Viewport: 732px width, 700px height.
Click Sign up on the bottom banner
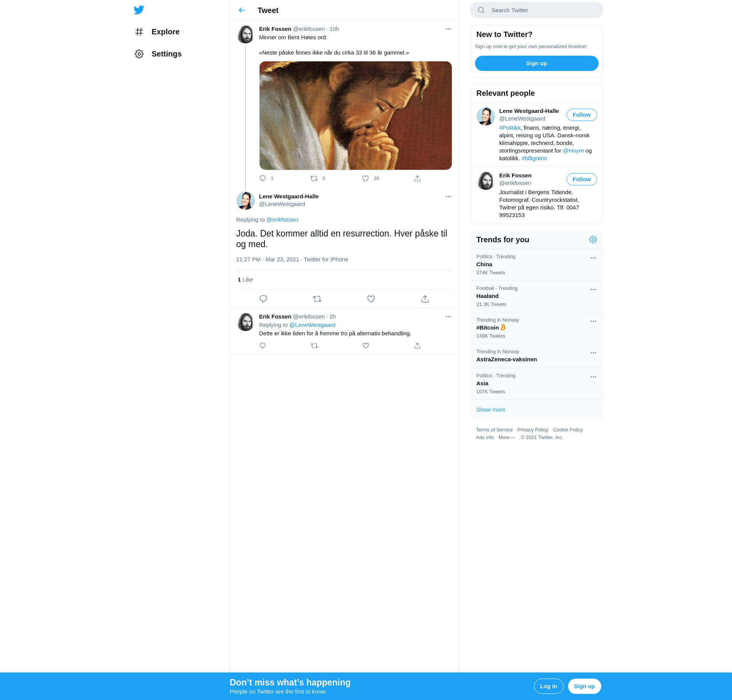pos(584,686)
